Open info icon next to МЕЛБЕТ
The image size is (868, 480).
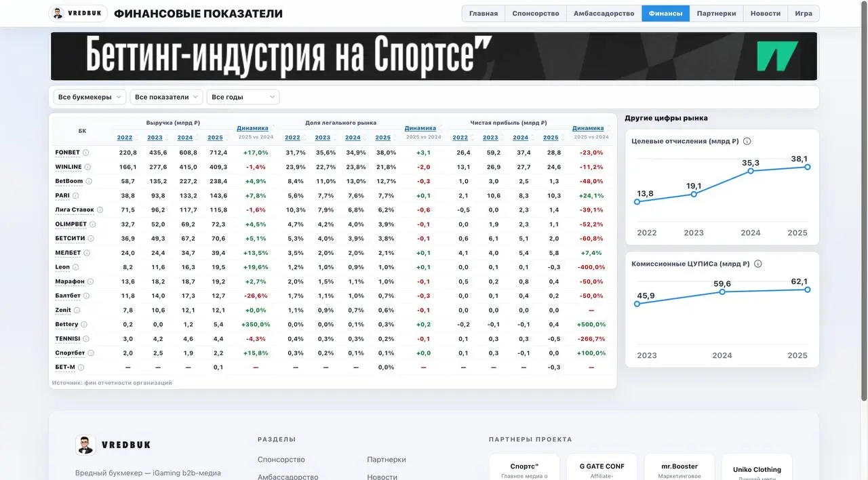87,253
